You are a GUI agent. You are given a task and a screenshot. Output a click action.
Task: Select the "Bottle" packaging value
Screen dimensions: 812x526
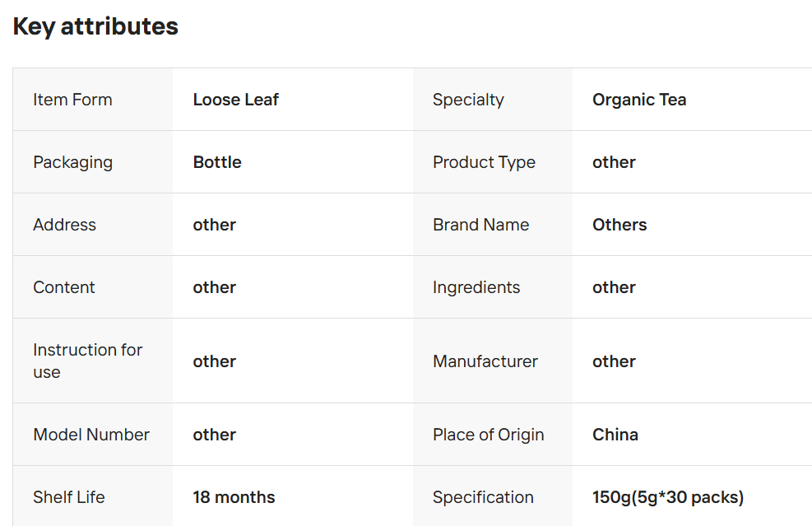pyautogui.click(x=217, y=162)
